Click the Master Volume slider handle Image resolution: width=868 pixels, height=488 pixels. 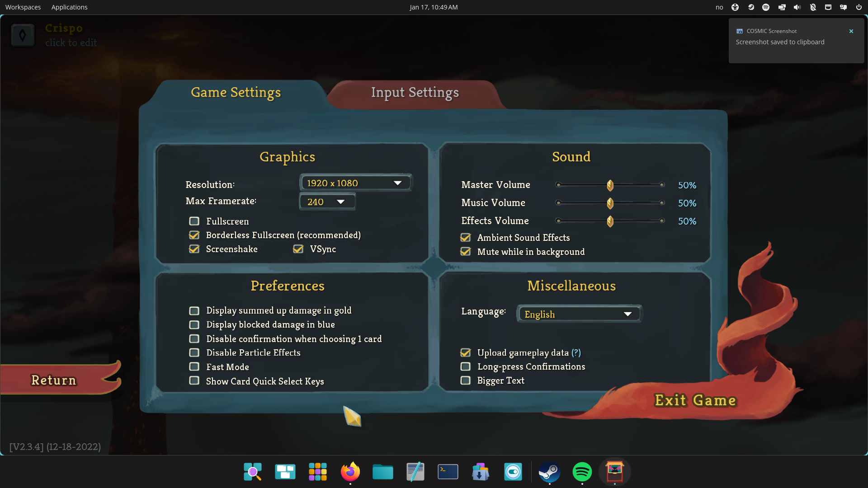pyautogui.click(x=610, y=185)
